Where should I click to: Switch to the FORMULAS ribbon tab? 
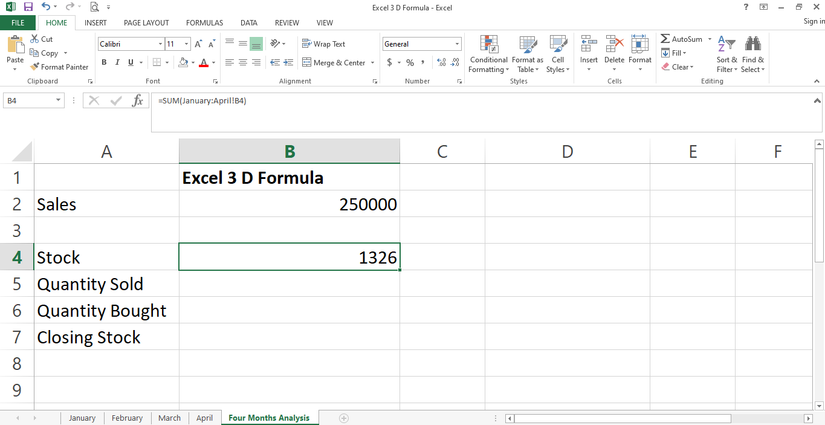tap(203, 22)
